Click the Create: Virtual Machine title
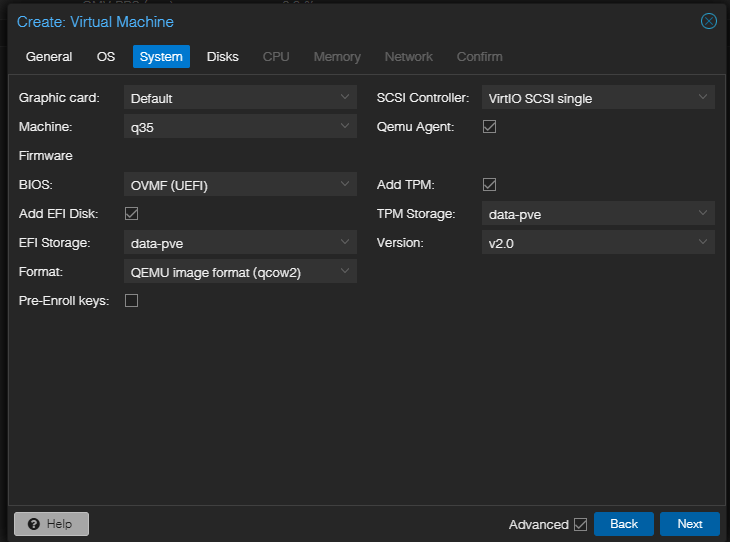Image resolution: width=730 pixels, height=542 pixels. coord(95,22)
